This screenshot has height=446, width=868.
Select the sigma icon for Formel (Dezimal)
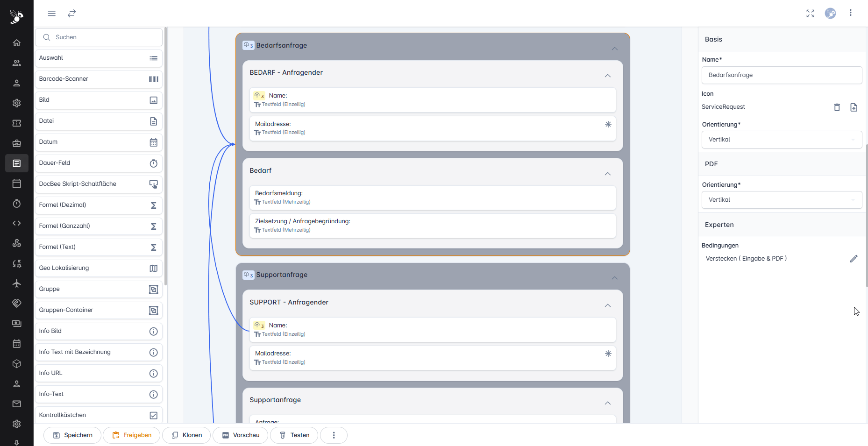point(153,205)
